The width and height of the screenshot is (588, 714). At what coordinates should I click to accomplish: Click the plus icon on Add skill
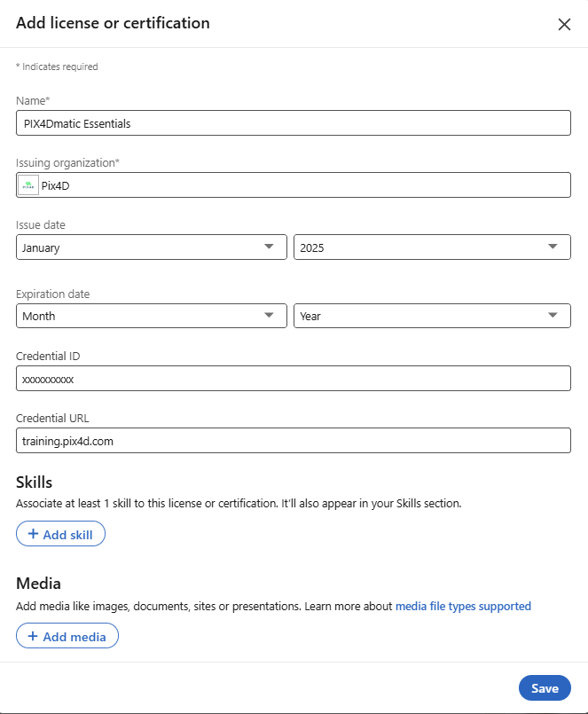(x=33, y=534)
